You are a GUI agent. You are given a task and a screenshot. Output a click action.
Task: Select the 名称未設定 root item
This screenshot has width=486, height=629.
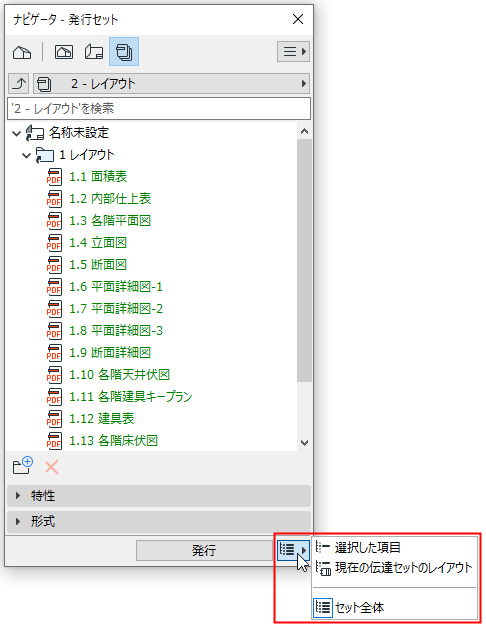pos(79,133)
